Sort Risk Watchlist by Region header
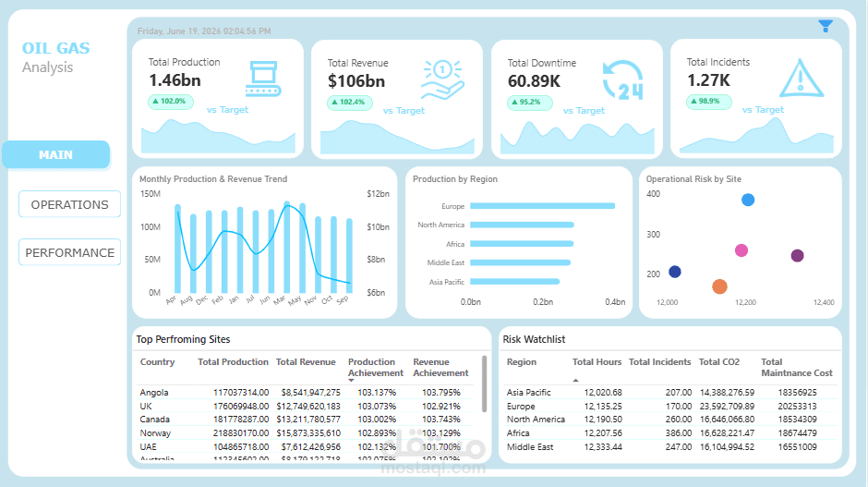This screenshot has height=487, width=868. click(522, 362)
